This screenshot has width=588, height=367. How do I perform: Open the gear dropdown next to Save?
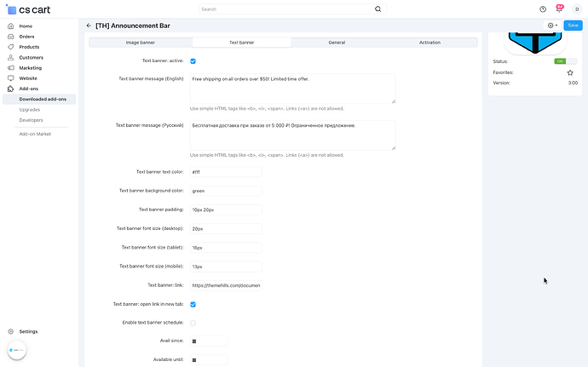552,26
